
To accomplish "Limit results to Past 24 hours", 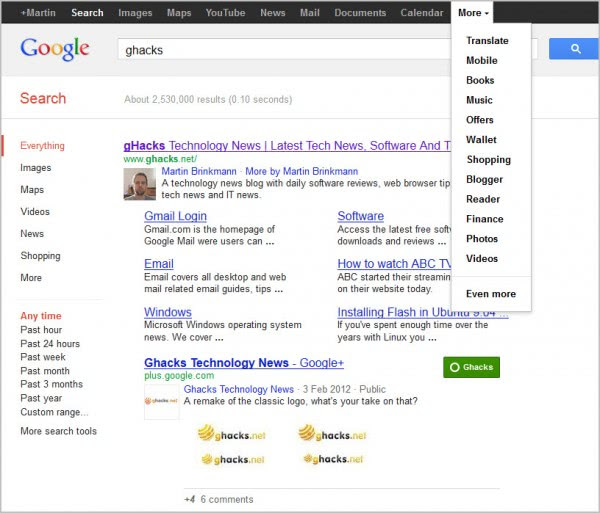I will click(50, 344).
